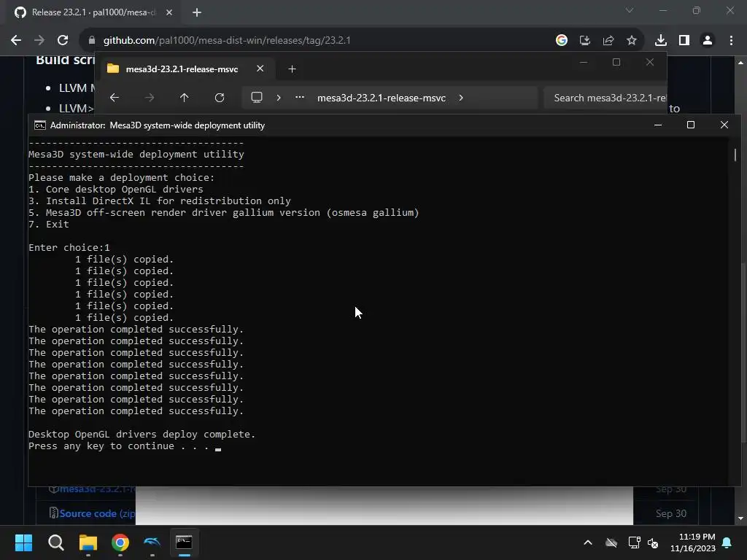Image resolution: width=747 pixels, height=560 pixels.
Task: Switch to Command Prompt taskbar icon
Action: (184, 542)
